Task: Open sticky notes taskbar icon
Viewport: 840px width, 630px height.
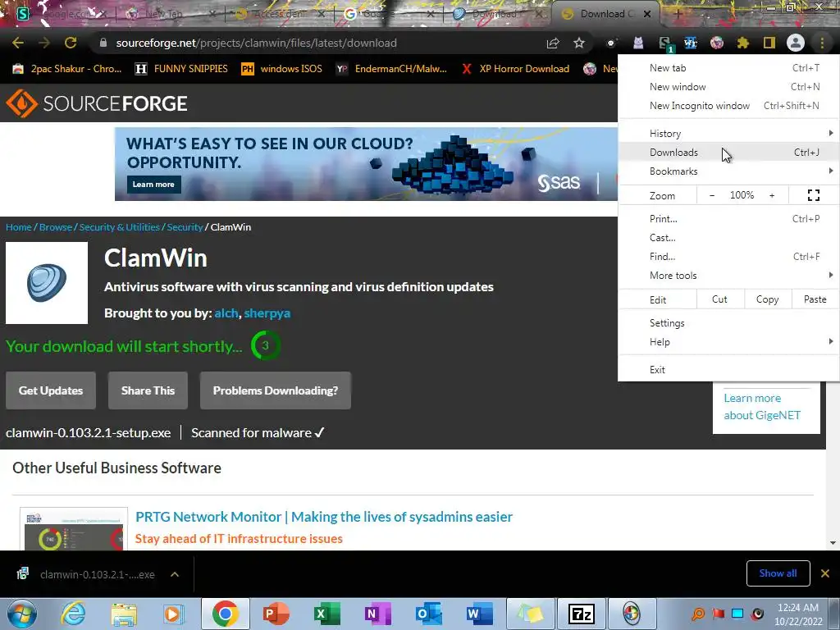Action: point(530,614)
